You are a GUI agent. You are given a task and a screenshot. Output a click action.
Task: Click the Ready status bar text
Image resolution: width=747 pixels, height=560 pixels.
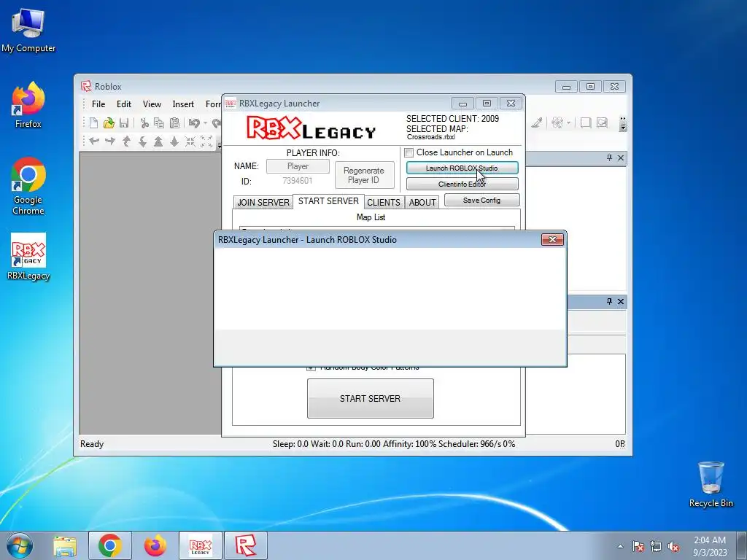coord(92,444)
